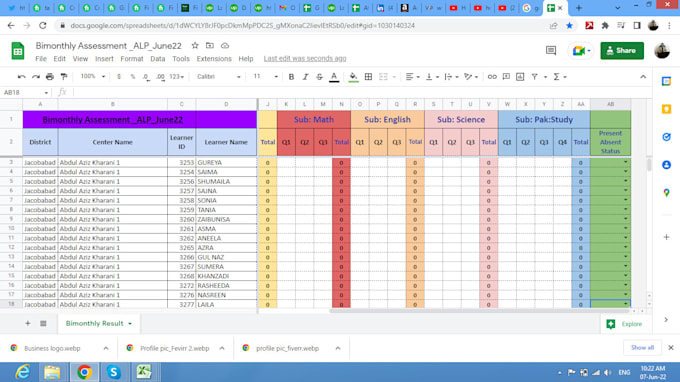
Task: Open Contacts in side panel
Action: pos(667,165)
